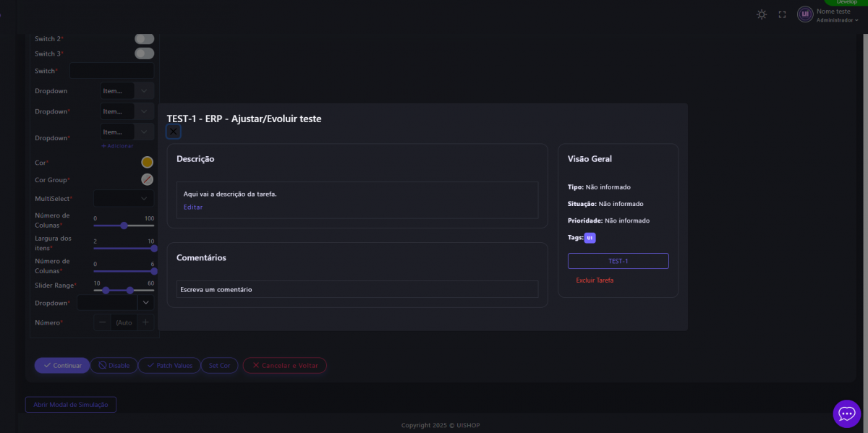Image resolution: width=868 pixels, height=433 pixels.
Task: Toggle the Switch 2 control
Action: tap(145, 38)
